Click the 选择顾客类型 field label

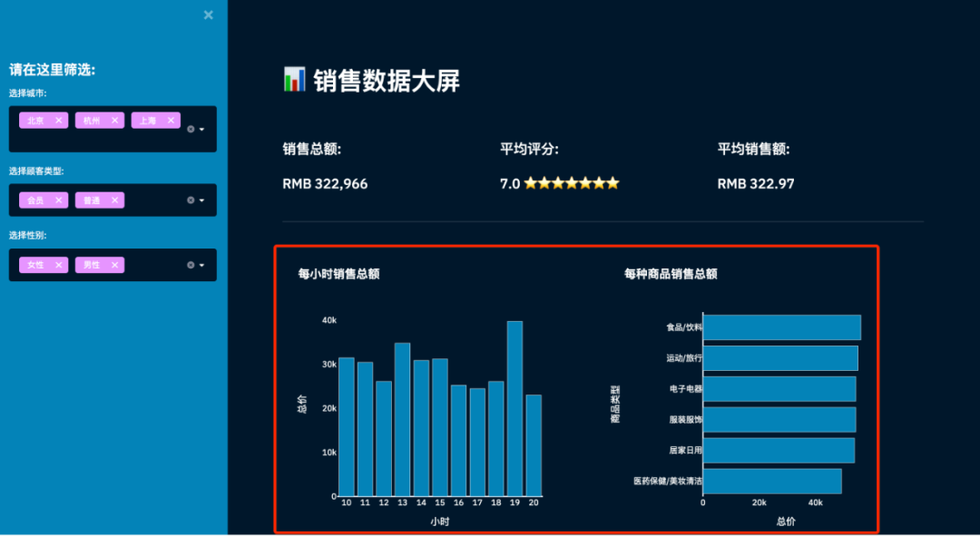tap(37, 171)
